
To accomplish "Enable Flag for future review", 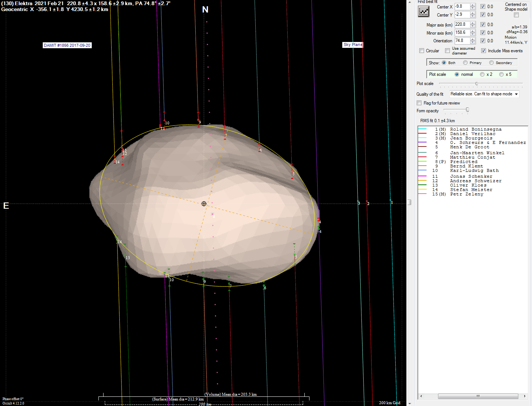I will click(419, 103).
